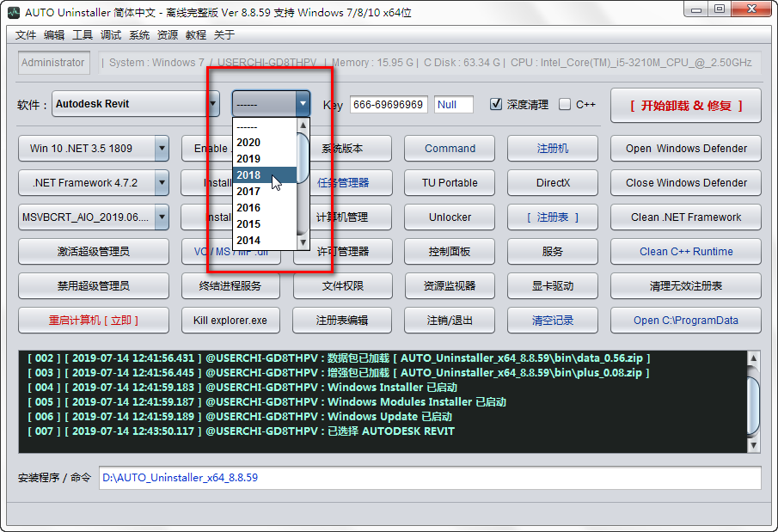778x532 pixels.
Task: Select 2017 from version list
Action: click(x=265, y=192)
